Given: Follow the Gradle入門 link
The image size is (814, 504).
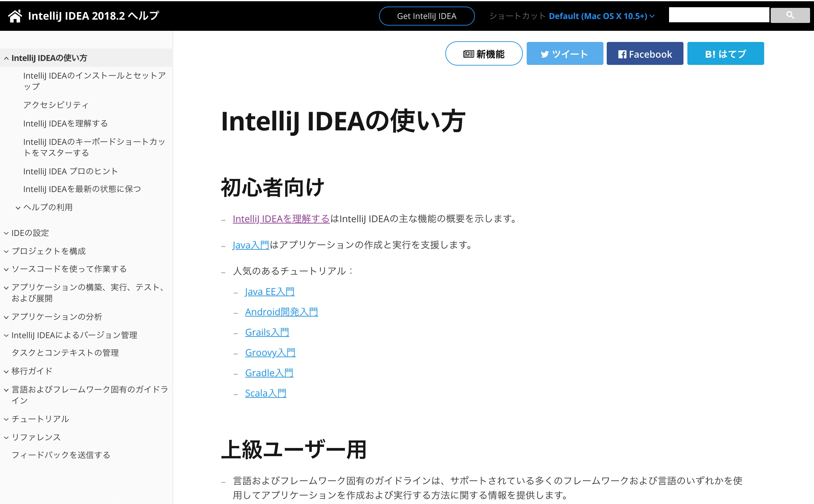Looking at the screenshot, I should coord(269,373).
